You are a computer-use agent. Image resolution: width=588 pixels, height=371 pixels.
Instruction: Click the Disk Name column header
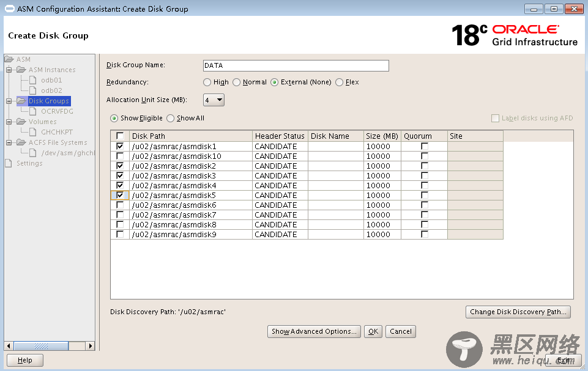[336, 136]
